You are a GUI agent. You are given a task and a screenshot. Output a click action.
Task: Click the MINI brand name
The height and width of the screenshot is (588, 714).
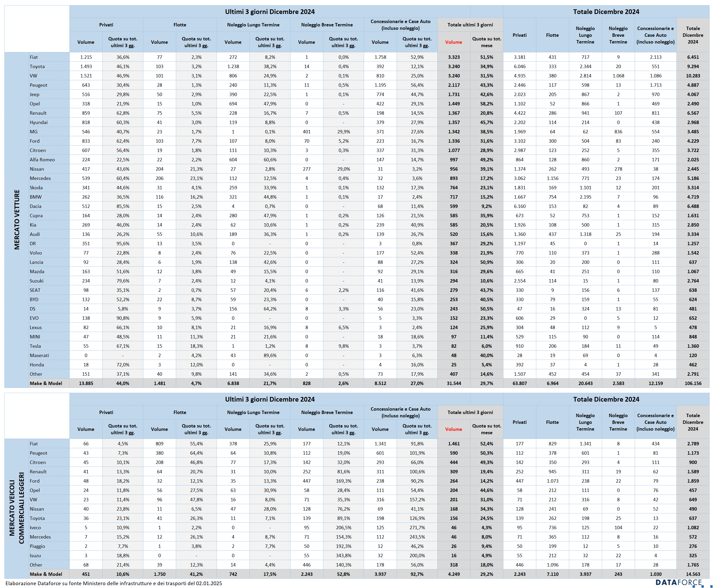click(x=35, y=337)
